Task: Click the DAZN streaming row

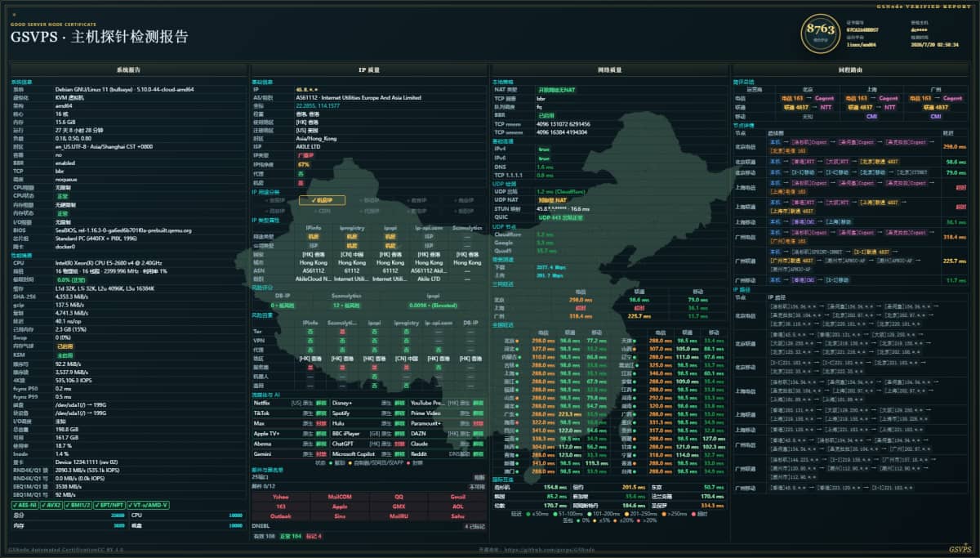Action: (448, 433)
